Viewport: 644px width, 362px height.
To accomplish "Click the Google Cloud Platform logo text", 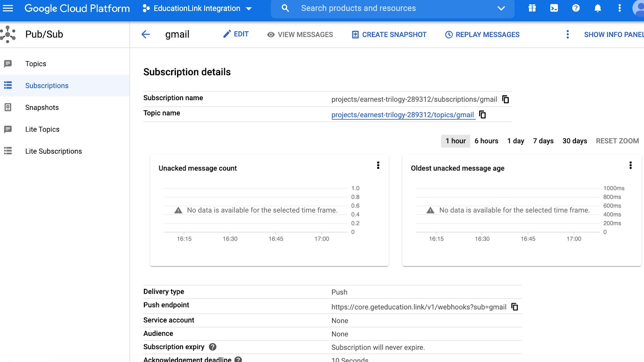I will tap(77, 8).
